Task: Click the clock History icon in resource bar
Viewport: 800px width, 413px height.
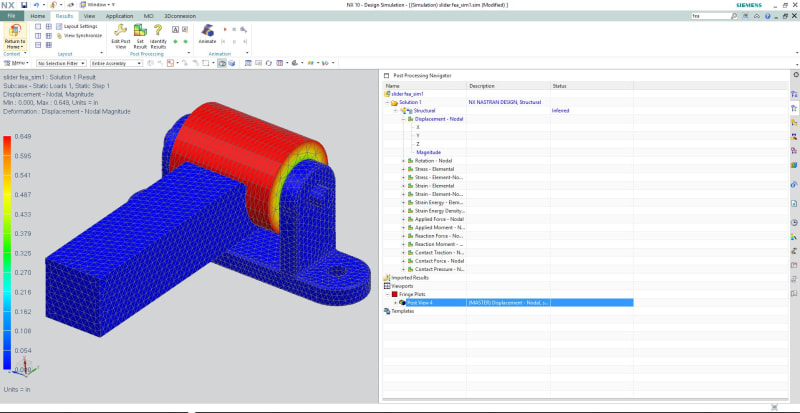Action: click(794, 223)
